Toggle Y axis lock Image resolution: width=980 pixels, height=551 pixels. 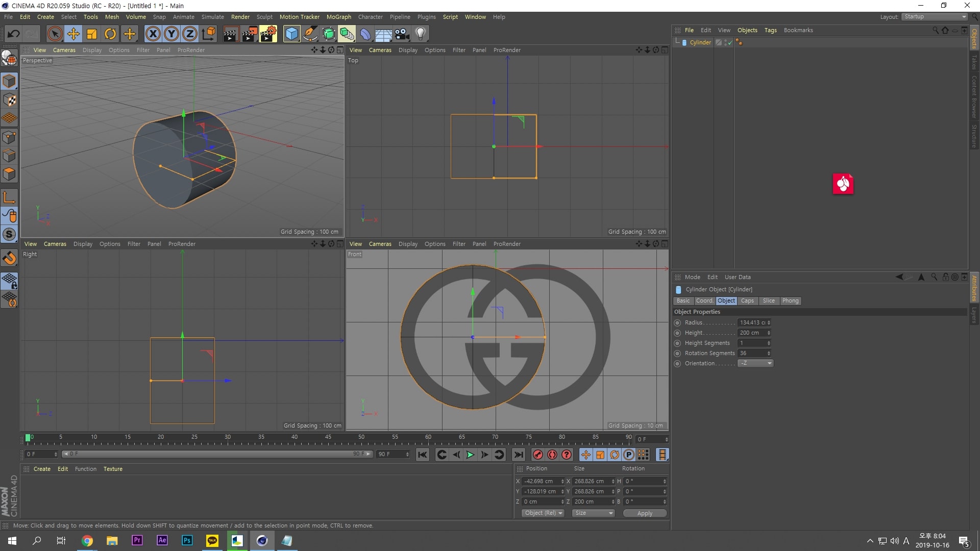pos(171,34)
